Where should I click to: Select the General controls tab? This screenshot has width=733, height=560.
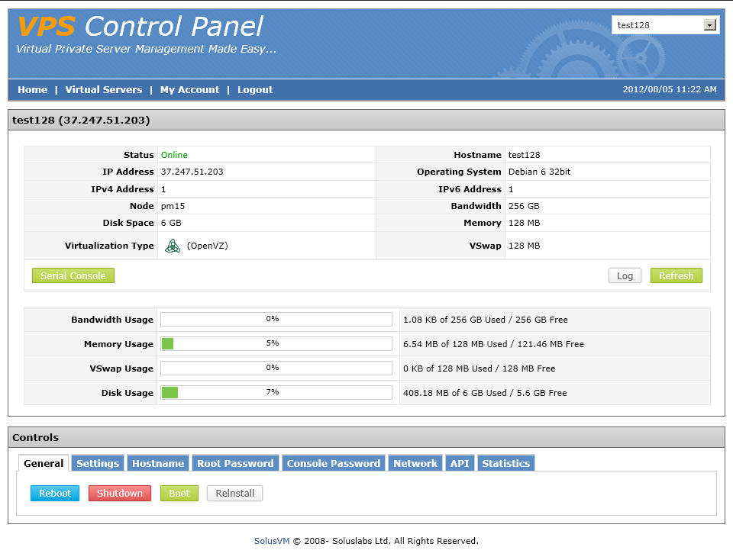(44, 463)
